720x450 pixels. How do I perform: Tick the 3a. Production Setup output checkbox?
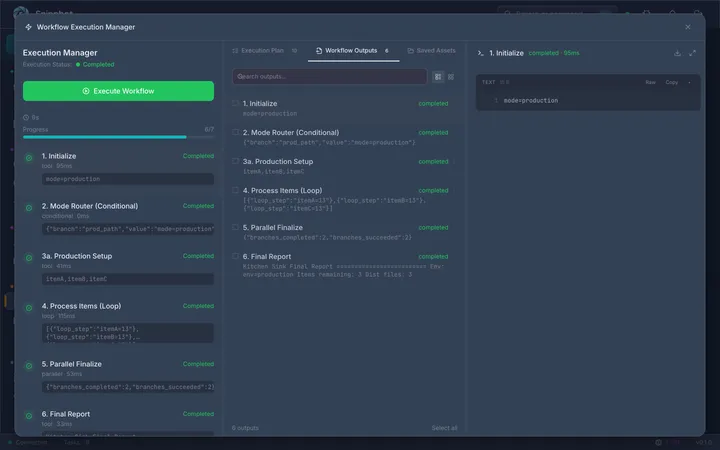click(x=235, y=161)
